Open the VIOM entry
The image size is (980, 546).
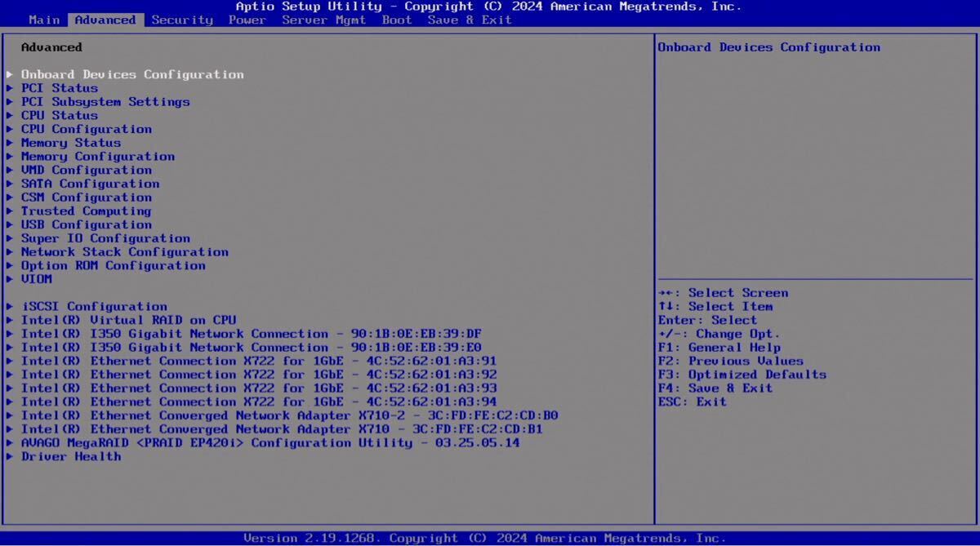point(37,279)
